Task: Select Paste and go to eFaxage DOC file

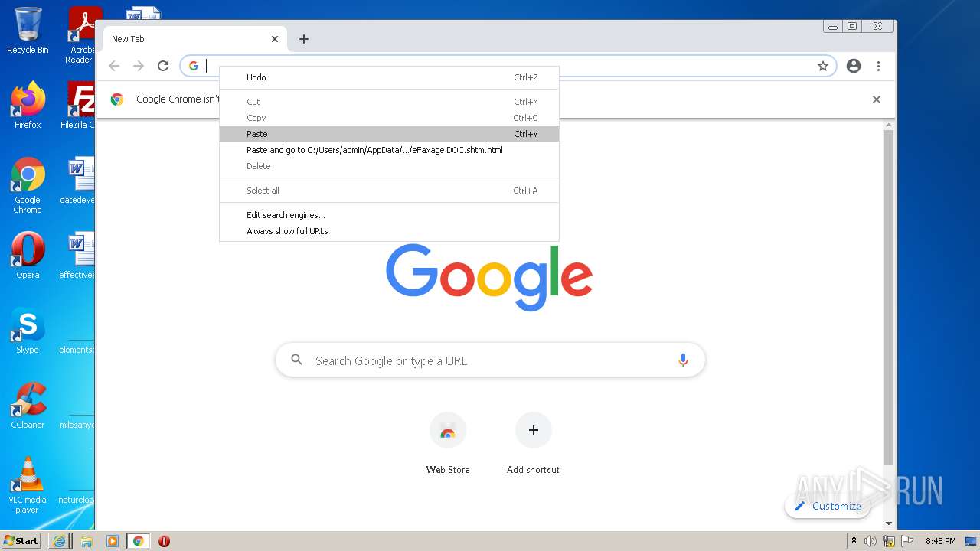Action: click(389, 150)
